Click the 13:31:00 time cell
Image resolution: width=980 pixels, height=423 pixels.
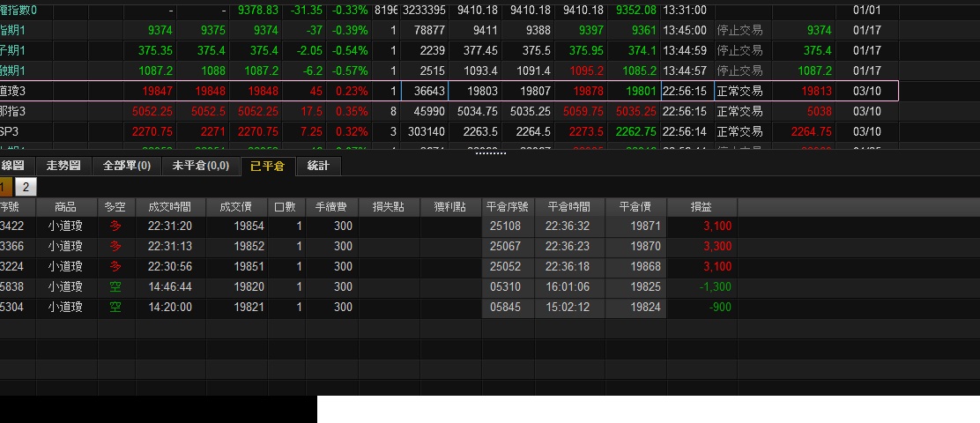pos(685,10)
